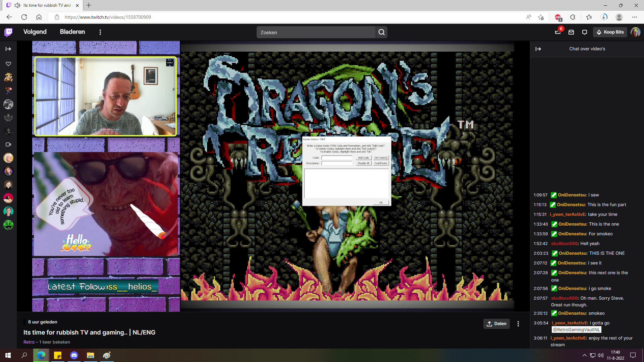The image size is (644, 362).
Task: Open the user profile avatar menu
Action: [x=635, y=32]
